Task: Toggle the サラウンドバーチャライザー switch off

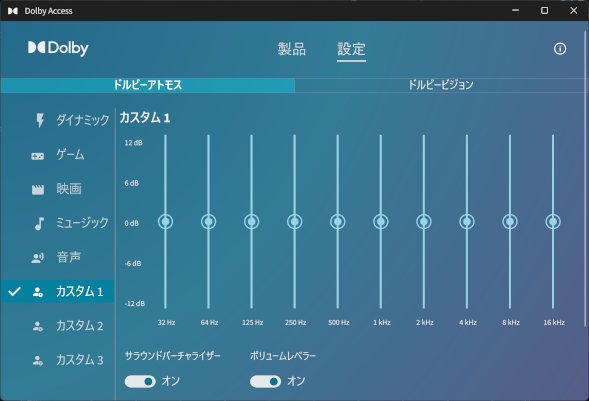Action: [x=140, y=381]
